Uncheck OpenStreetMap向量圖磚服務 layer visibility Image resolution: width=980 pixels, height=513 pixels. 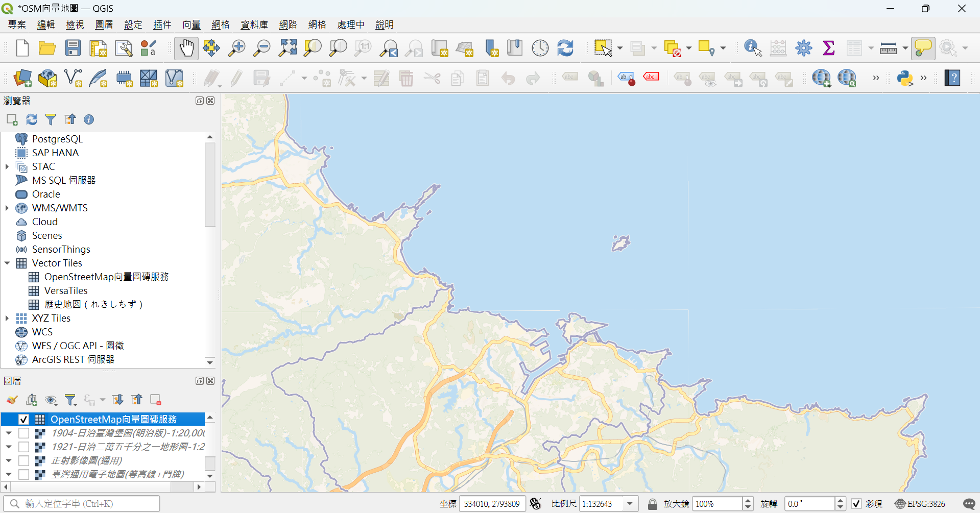[23, 419]
